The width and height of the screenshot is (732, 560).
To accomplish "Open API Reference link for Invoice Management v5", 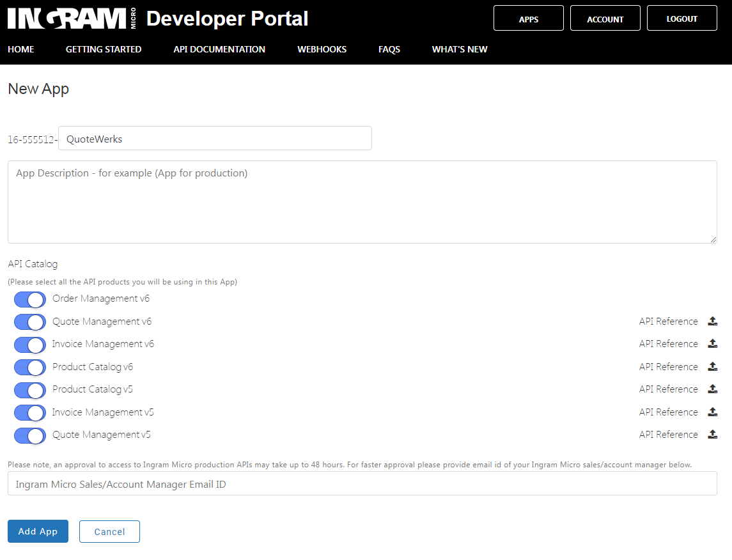I will [x=669, y=412].
